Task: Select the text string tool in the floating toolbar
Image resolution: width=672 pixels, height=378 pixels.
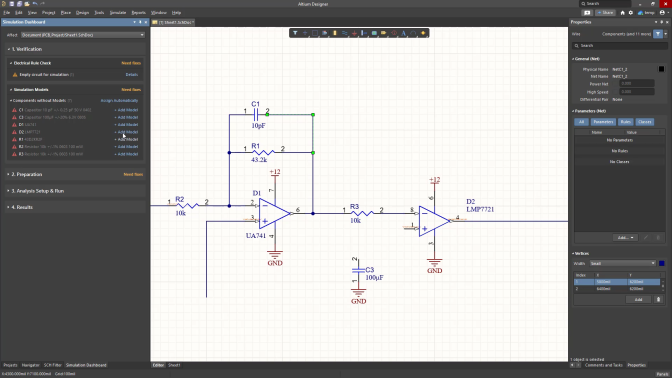Action: (x=403, y=33)
